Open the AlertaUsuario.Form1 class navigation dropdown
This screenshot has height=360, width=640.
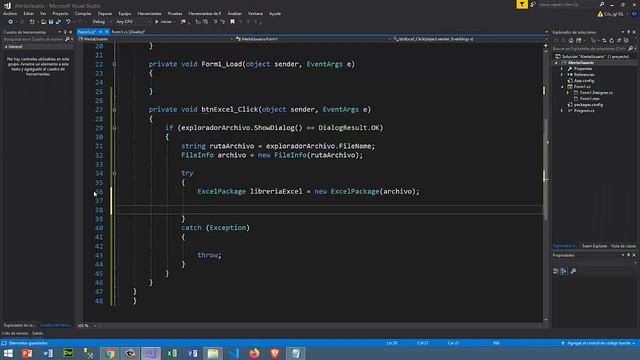click(x=312, y=39)
